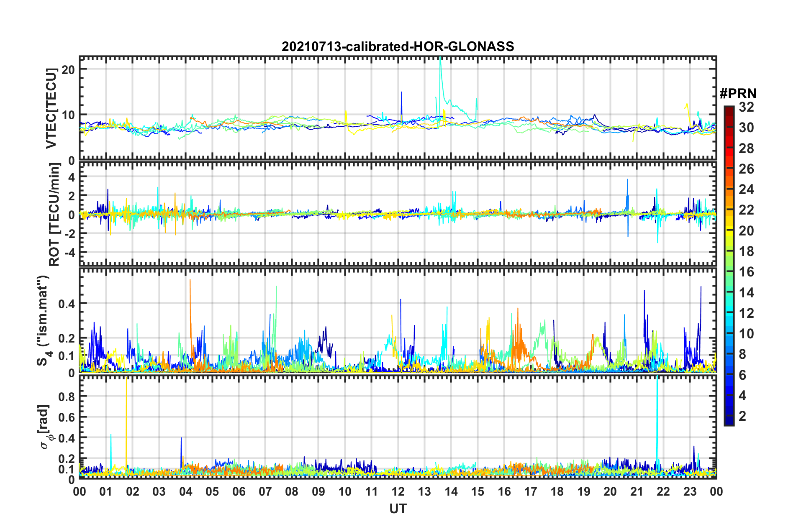Click the sigma-phi [rad] y-axis label
This screenshot has height=532, width=796.
[45, 427]
